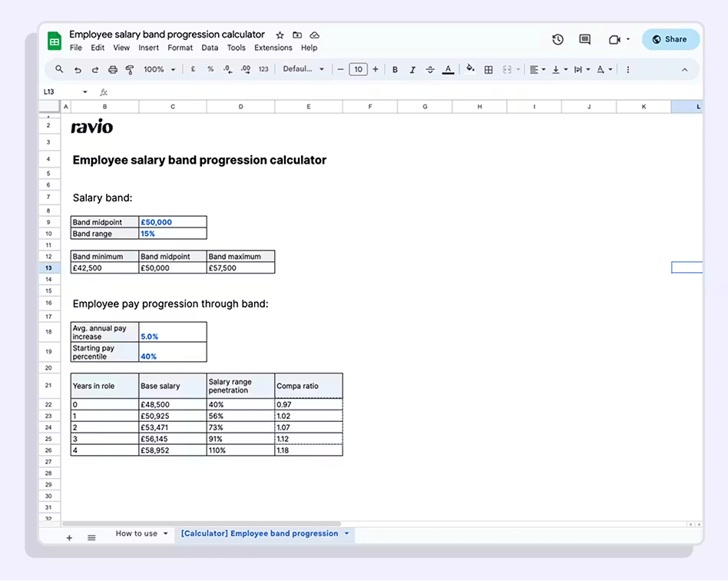Click the undo arrow in the toolbar
Image resolution: width=728 pixels, height=581 pixels.
point(78,69)
